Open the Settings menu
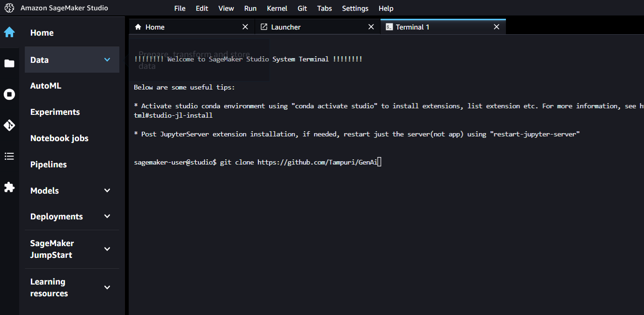 [355, 8]
